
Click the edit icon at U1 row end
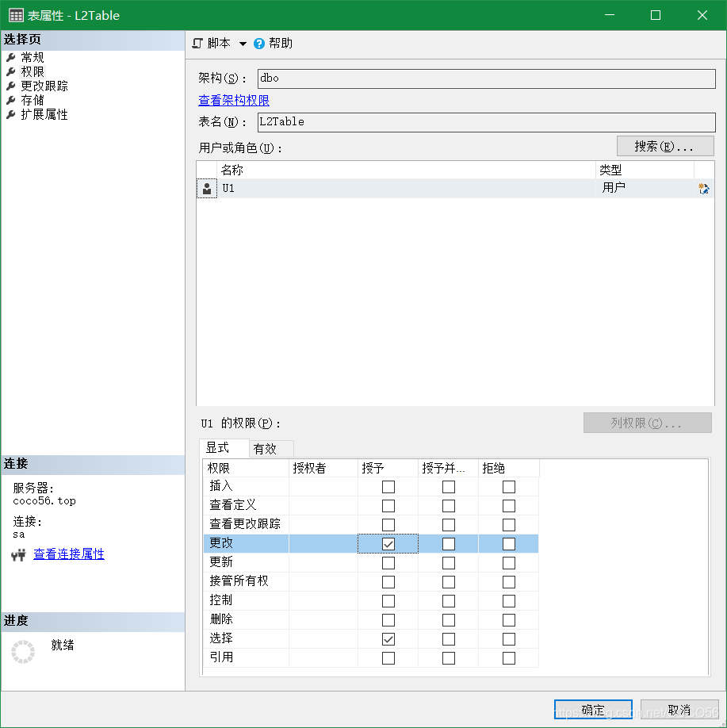click(704, 189)
